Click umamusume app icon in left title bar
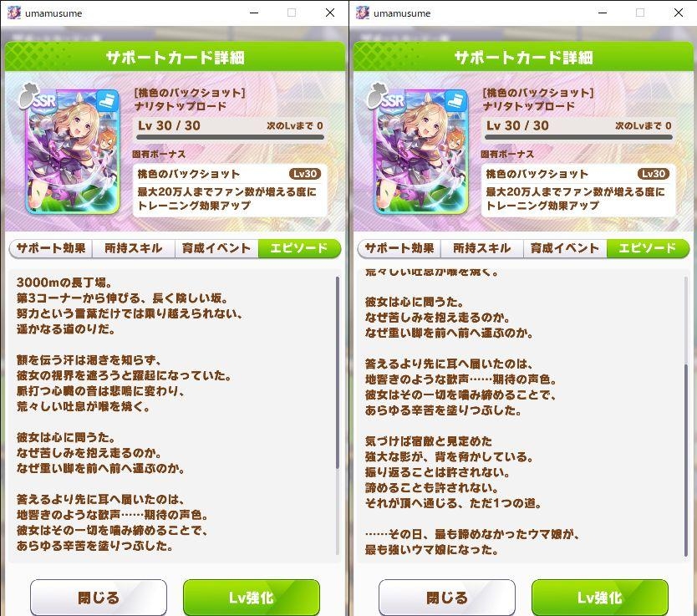 click(x=14, y=13)
